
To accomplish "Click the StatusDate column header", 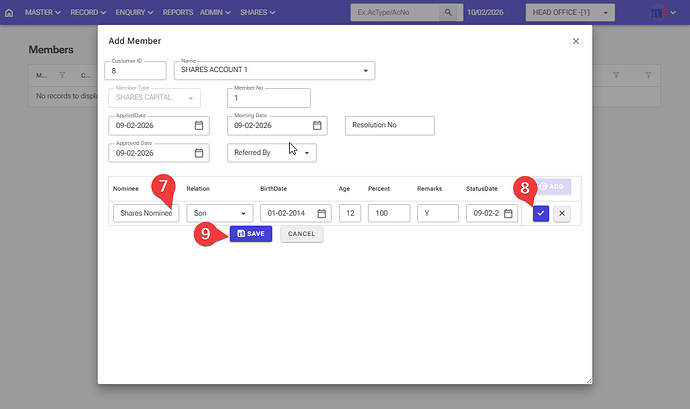I will pyautogui.click(x=482, y=188).
